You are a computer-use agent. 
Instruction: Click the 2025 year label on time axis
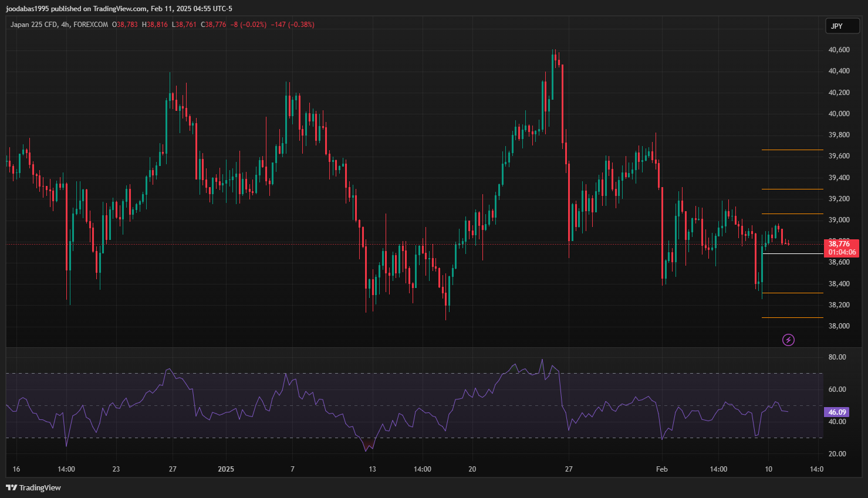pos(226,469)
